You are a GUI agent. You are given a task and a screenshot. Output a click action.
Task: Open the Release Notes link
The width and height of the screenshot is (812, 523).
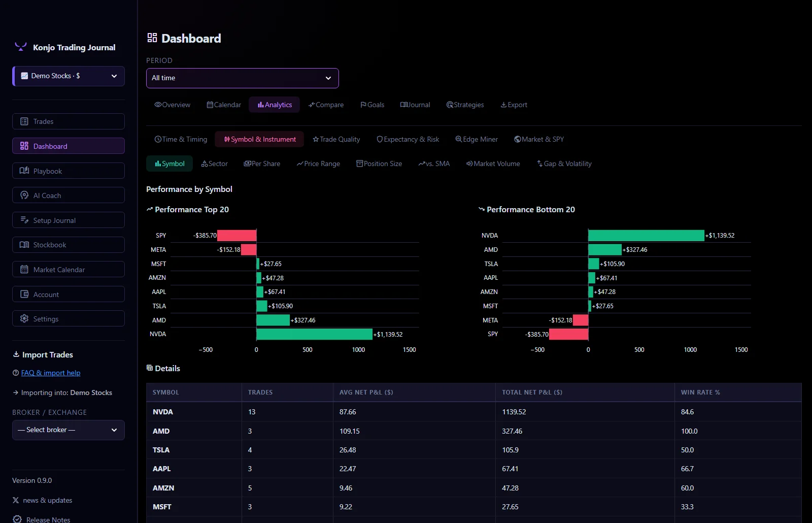pos(48,519)
